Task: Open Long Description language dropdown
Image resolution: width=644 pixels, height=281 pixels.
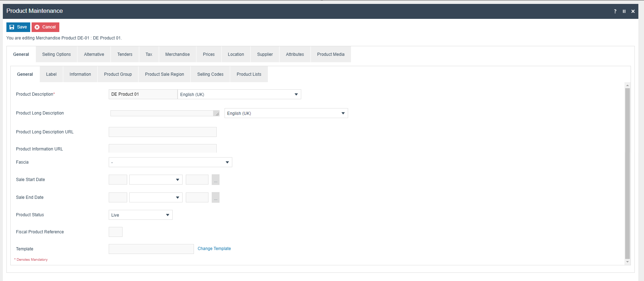Action: point(343,113)
